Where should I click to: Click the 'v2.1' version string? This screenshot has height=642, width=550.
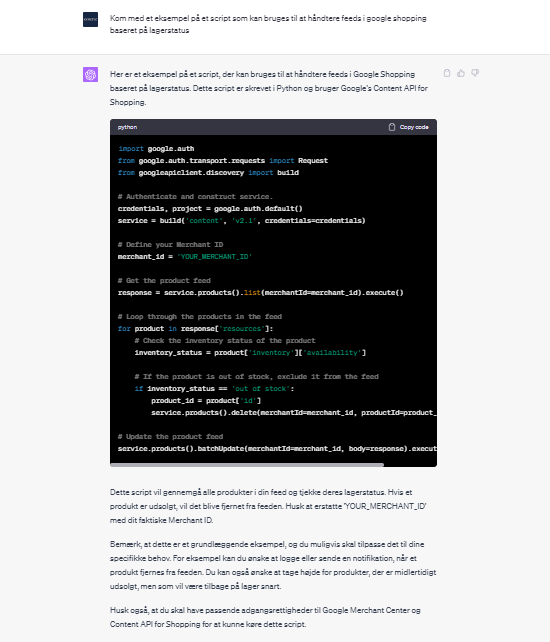pyautogui.click(x=244, y=221)
